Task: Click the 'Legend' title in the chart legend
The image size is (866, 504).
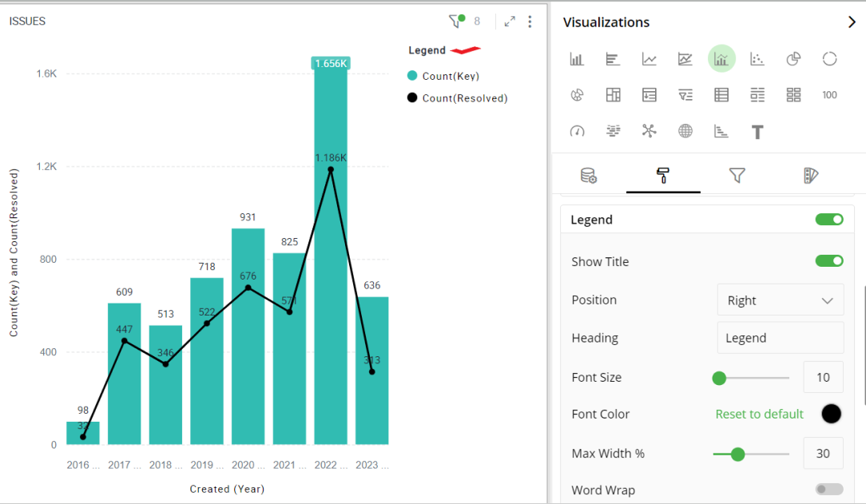Action: pyautogui.click(x=427, y=50)
